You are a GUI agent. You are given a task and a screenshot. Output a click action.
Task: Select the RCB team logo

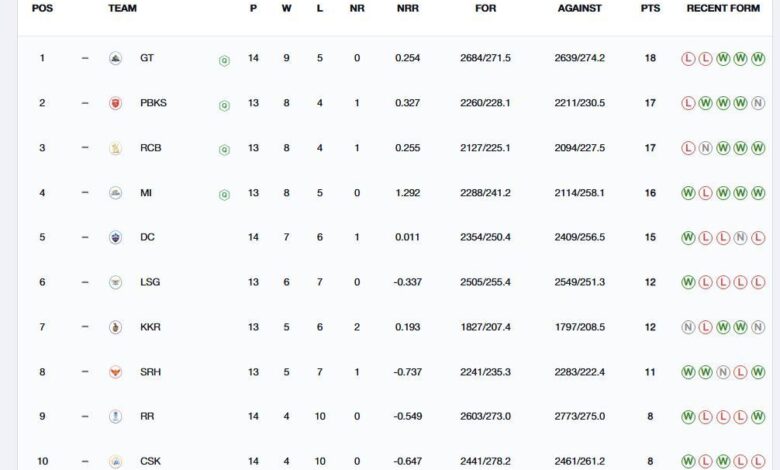coord(115,149)
